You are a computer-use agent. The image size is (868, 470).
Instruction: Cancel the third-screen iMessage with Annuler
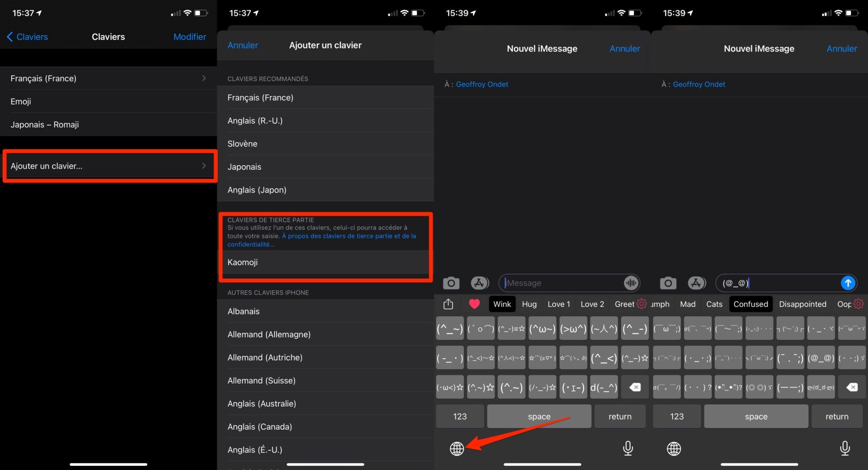pos(625,48)
